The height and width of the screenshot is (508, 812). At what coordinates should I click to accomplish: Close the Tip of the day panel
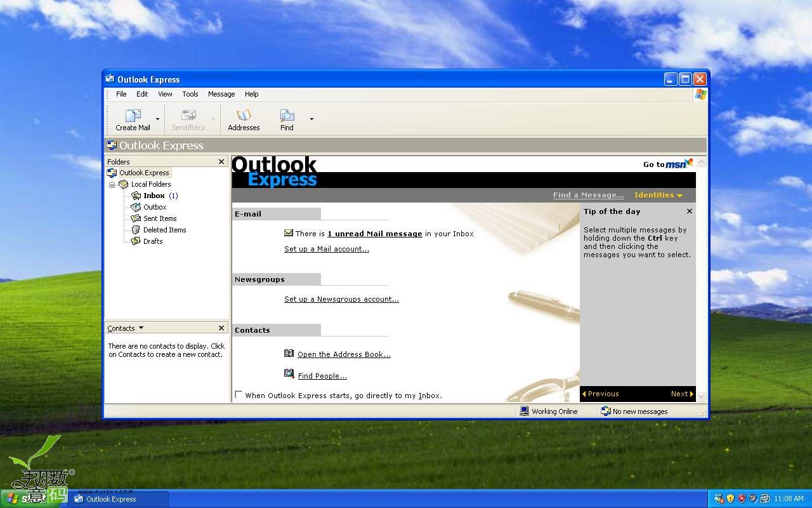coord(690,211)
